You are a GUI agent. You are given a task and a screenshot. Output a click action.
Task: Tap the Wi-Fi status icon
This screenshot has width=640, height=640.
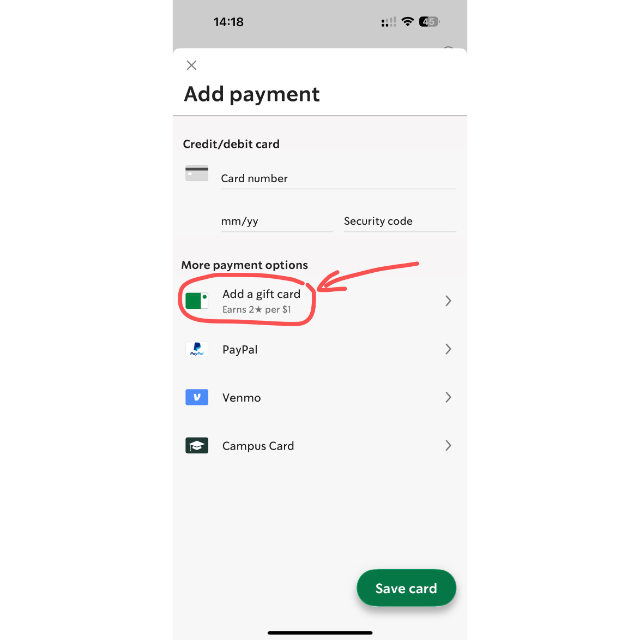(x=407, y=22)
